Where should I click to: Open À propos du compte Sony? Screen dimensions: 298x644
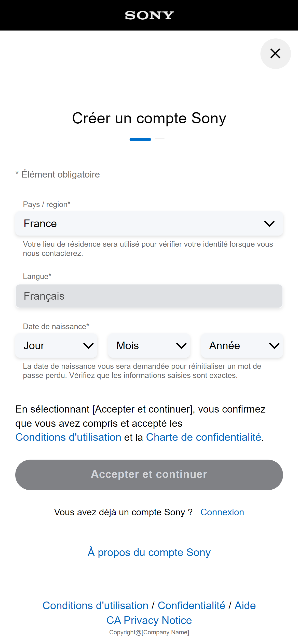pos(149,552)
